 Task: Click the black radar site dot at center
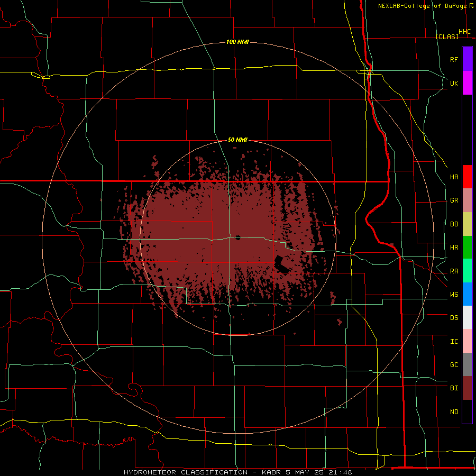click(x=238, y=237)
